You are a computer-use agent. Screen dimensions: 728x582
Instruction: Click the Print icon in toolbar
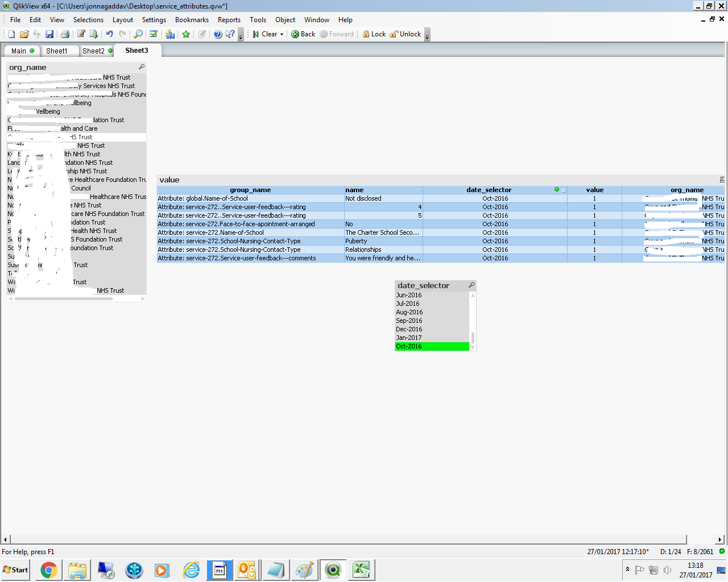[65, 34]
